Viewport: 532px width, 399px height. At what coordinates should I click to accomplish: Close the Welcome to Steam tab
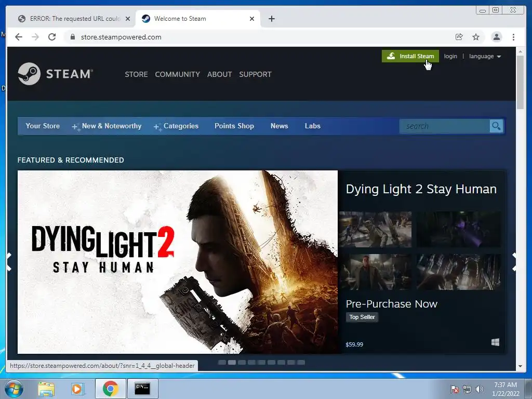(x=252, y=19)
